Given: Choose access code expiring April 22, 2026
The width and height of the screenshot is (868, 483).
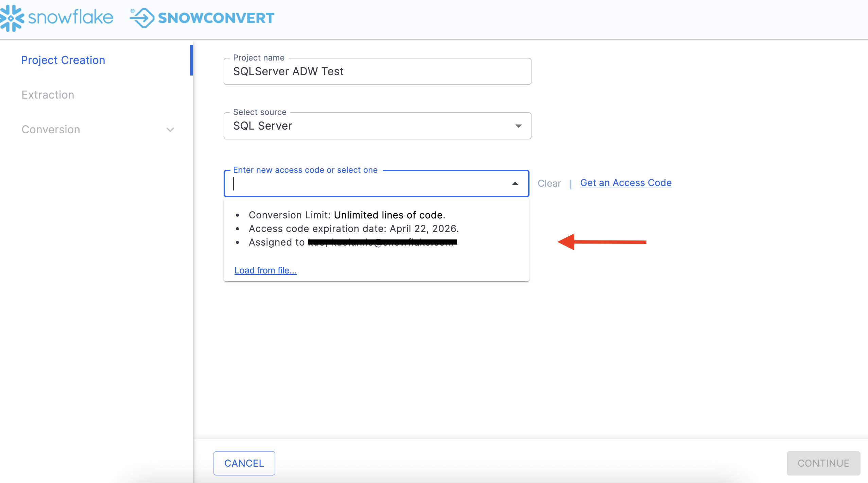Looking at the screenshot, I should coord(353,229).
